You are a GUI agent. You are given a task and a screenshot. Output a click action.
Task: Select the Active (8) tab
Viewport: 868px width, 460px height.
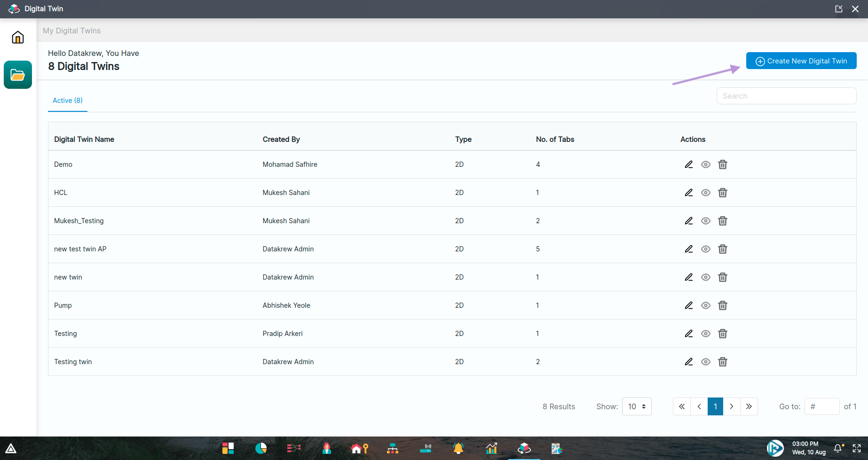click(x=68, y=101)
